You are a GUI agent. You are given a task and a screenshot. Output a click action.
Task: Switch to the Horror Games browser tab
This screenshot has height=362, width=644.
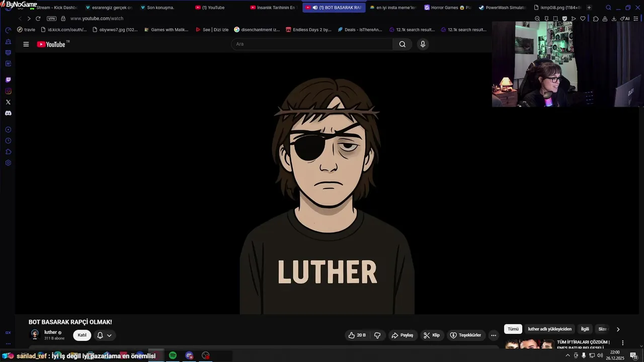tap(447, 8)
